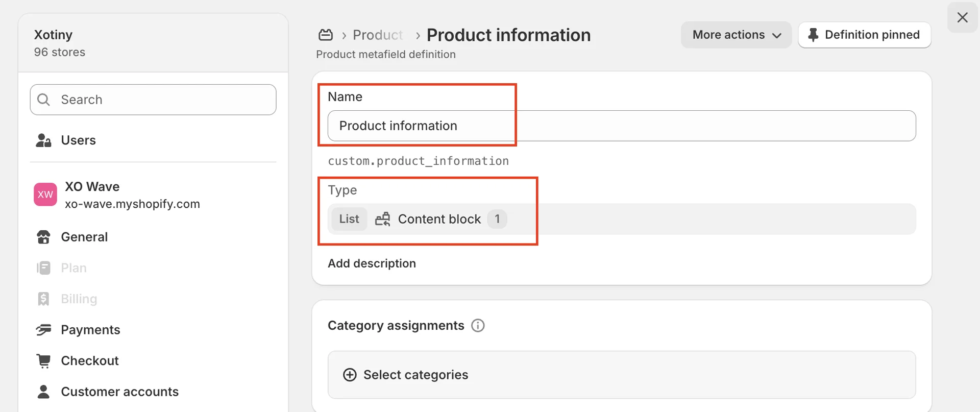Click Add description link
The height and width of the screenshot is (412, 980).
coord(372,263)
